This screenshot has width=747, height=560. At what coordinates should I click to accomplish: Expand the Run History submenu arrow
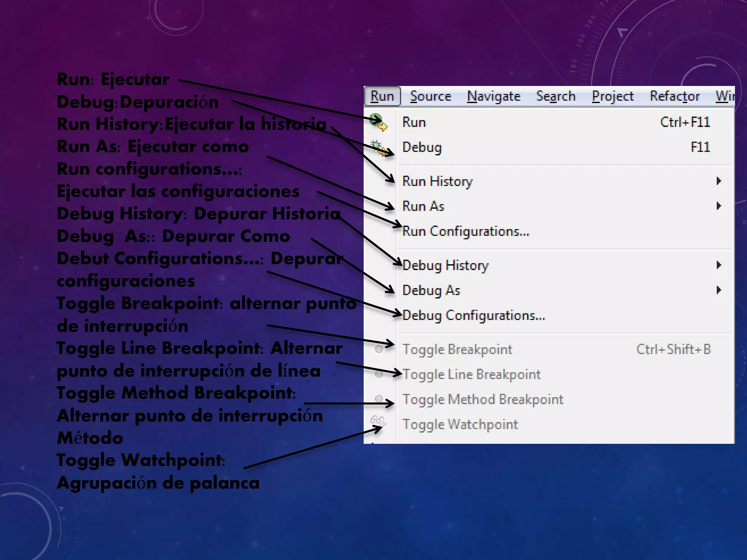(x=719, y=181)
